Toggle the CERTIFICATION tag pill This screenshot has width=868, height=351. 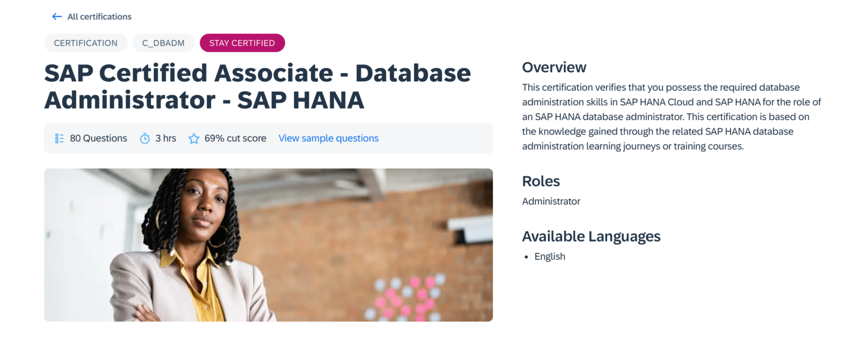click(85, 43)
